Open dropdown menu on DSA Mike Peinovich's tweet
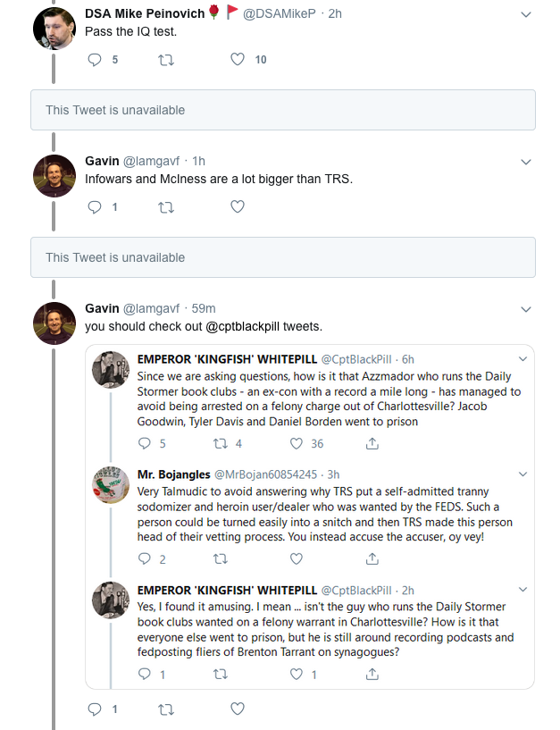 click(x=525, y=15)
